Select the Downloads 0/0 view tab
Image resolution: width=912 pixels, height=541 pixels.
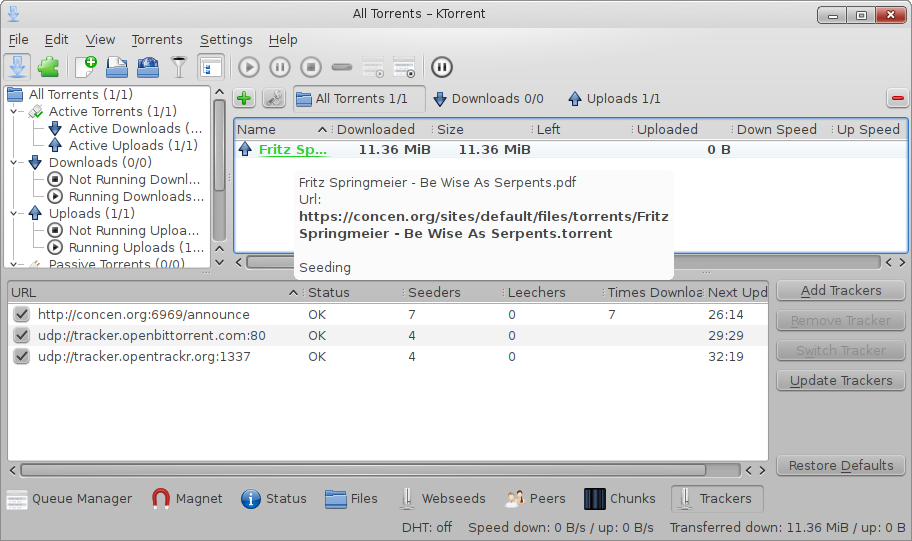pos(489,98)
